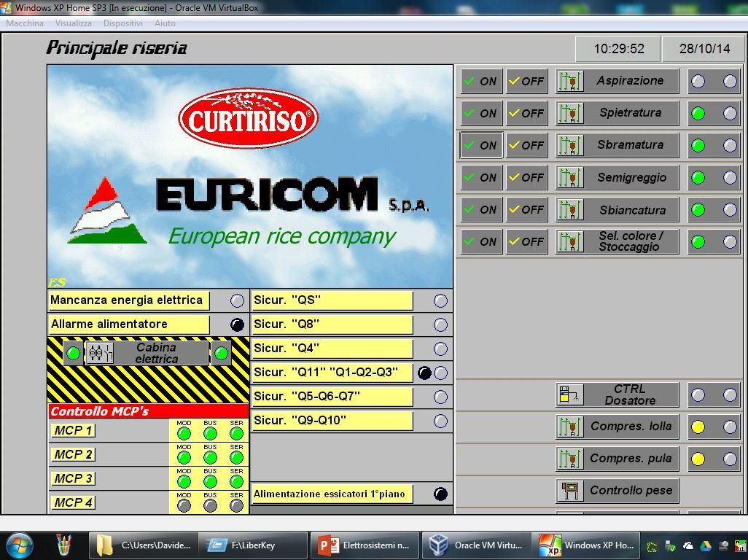Click the Sicur. "Q5-Q6-Q7" label

[x=332, y=397]
